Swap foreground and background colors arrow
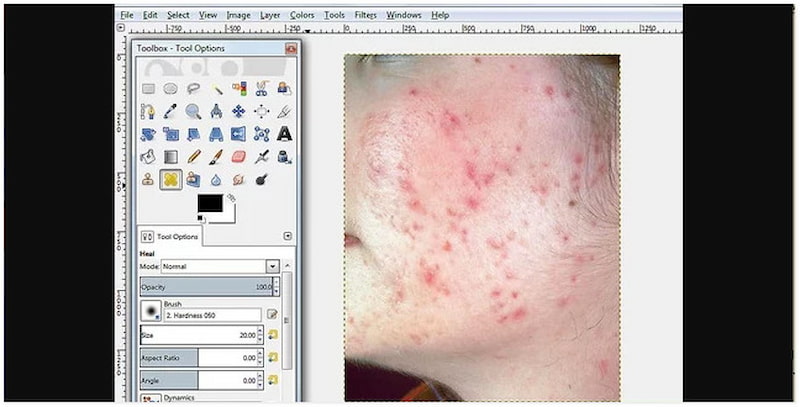800x407 pixels. (232, 197)
